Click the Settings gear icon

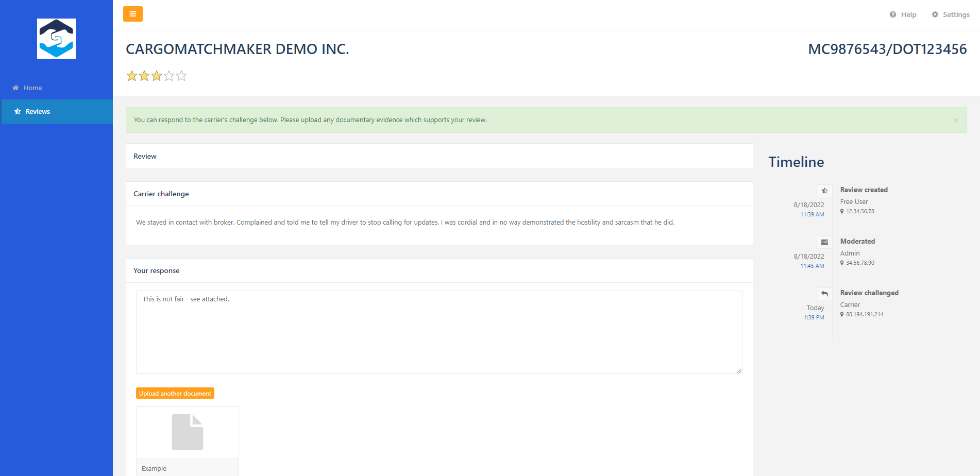(935, 14)
